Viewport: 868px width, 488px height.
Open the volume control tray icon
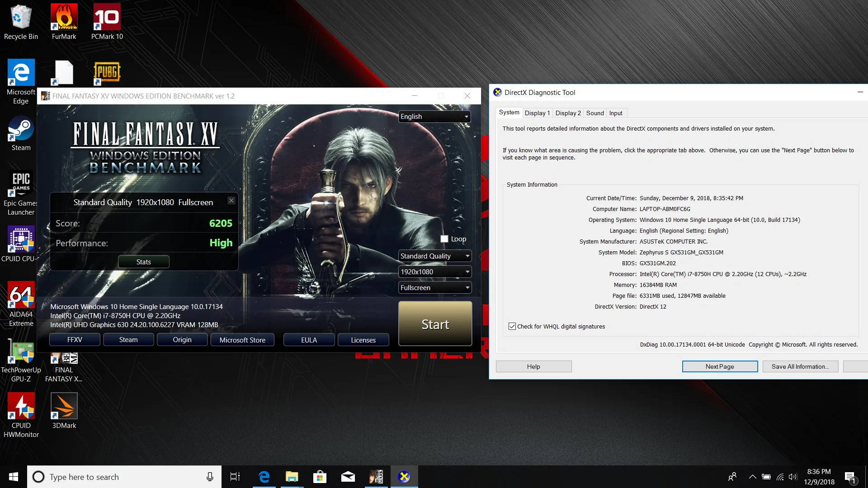coord(793,477)
